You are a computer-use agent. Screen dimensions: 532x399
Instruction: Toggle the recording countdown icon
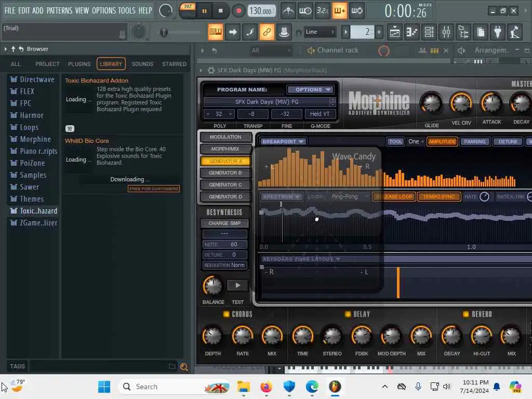(x=322, y=11)
